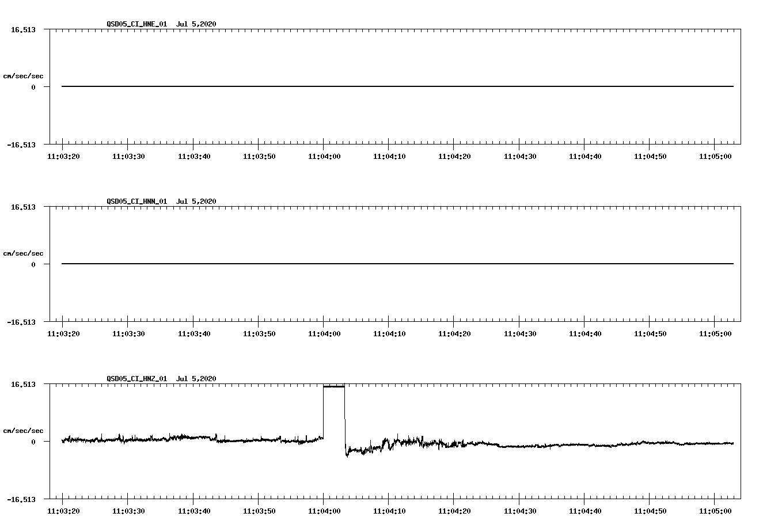Click the 0 axis value of HNZ plot
This screenshot has height=532, width=782.
[33, 442]
